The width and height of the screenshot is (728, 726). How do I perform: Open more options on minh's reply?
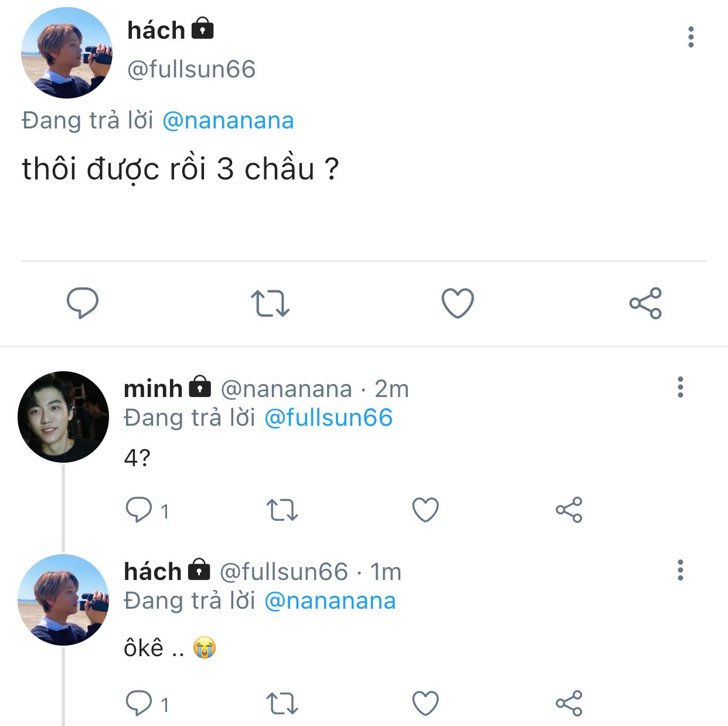(681, 387)
